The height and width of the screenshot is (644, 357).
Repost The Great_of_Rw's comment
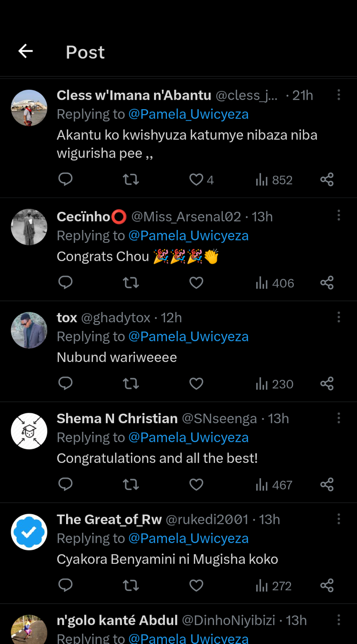131,586
